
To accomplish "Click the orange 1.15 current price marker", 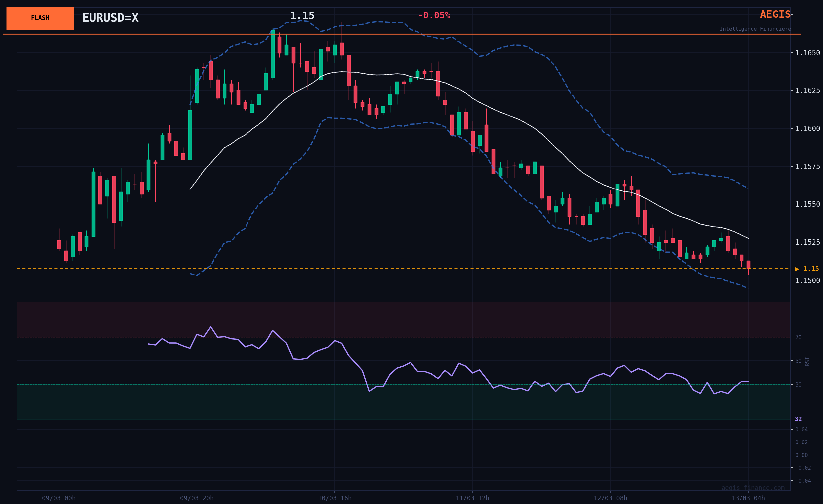I will click(x=807, y=269).
